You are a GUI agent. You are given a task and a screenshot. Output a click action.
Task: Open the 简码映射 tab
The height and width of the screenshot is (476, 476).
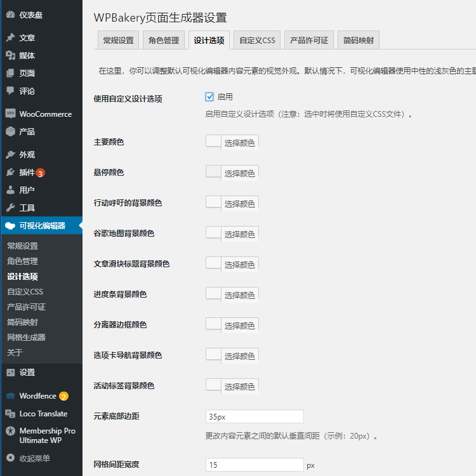tap(359, 40)
